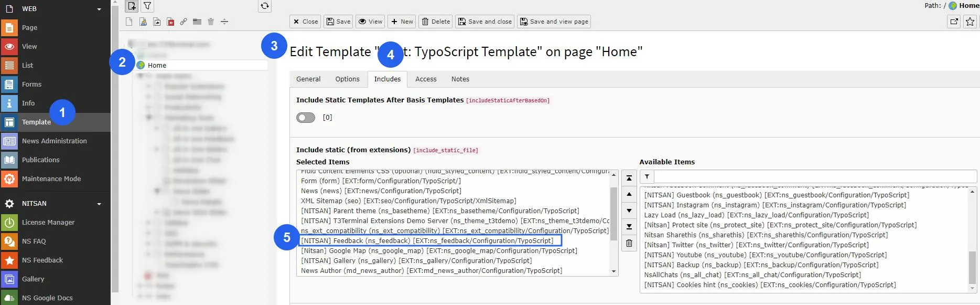Click the new page toolbar button

pos(132,6)
